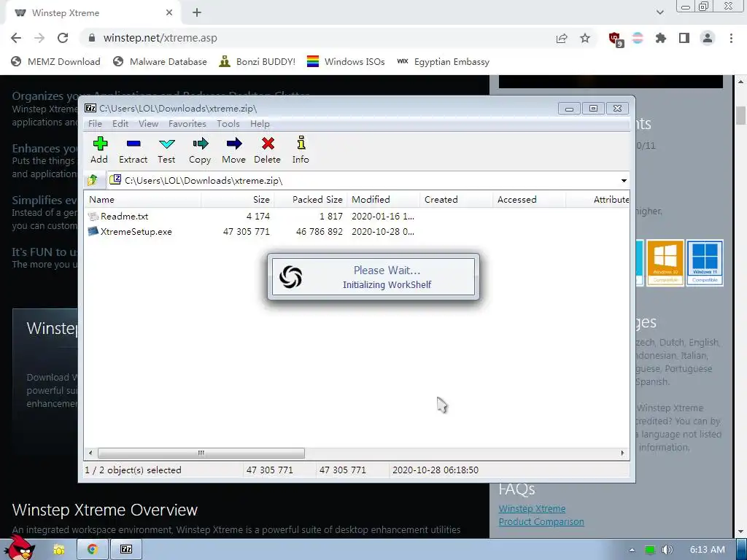Click the horizontal scrollbar right arrow
The image size is (747, 560).
point(623,453)
